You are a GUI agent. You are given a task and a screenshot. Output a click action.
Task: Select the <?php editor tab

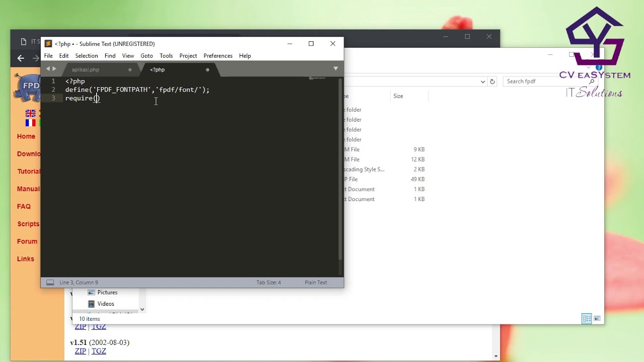tap(157, 70)
